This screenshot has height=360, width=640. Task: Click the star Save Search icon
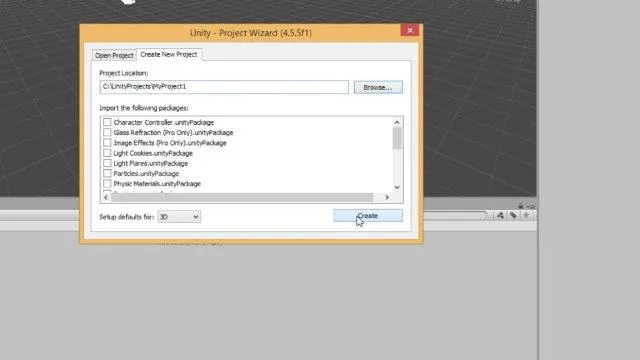point(527,216)
